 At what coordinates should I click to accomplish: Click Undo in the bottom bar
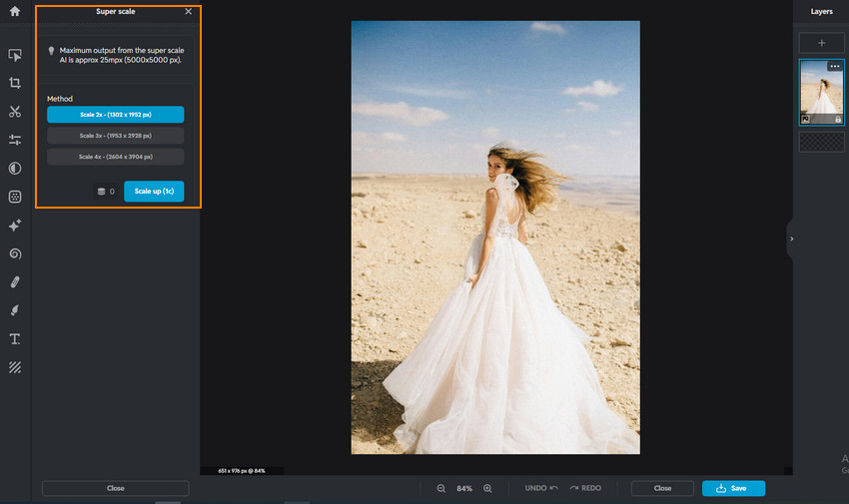(x=541, y=488)
